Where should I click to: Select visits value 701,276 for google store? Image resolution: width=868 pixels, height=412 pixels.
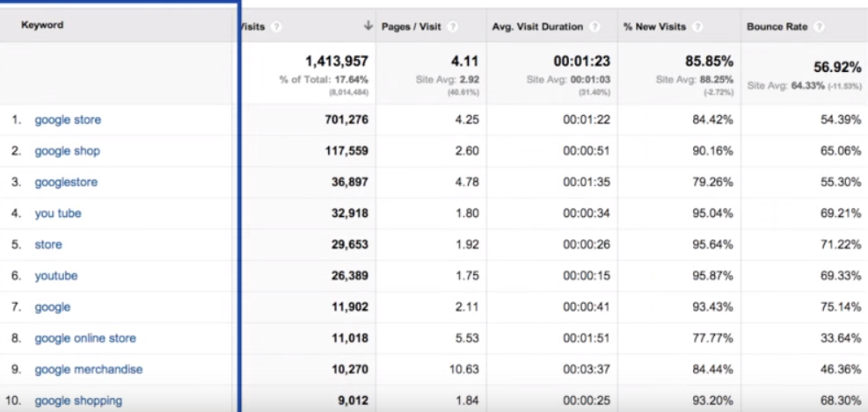pyautogui.click(x=346, y=119)
